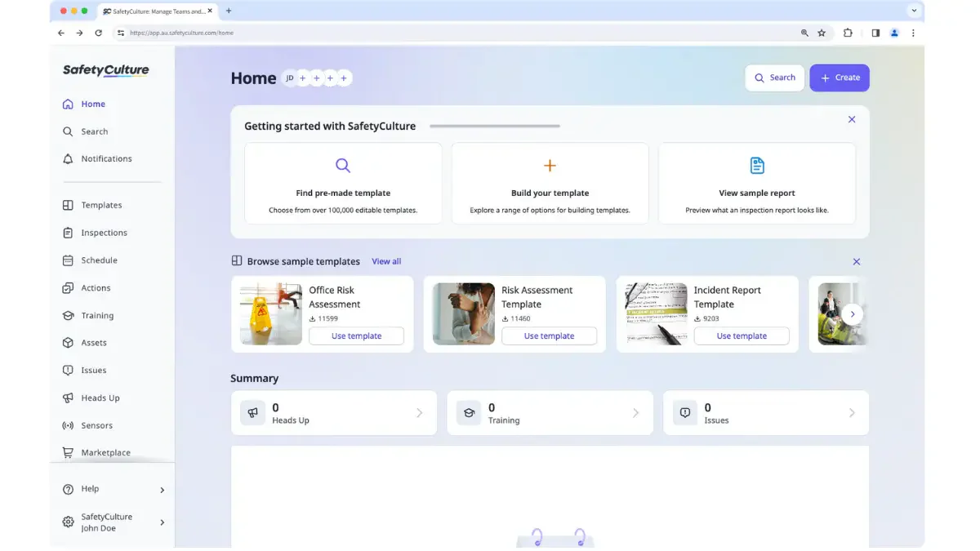The width and height of the screenshot is (980, 551).
Task: Click the Actions checkmark icon in sidebar
Action: [68, 288]
